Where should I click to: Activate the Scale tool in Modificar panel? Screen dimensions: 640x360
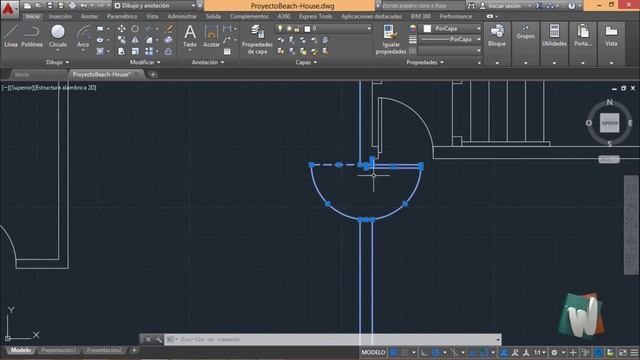135,51
